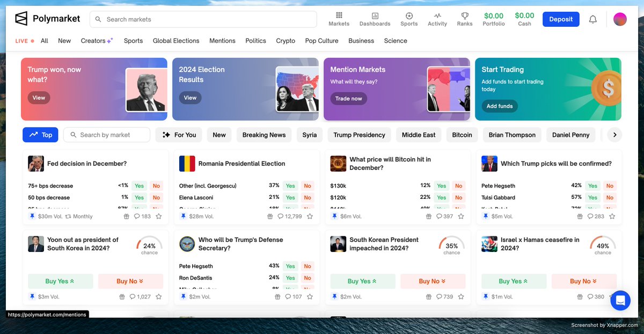Click Trade now on Mention Markets
The height and width of the screenshot is (334, 644).
click(349, 99)
